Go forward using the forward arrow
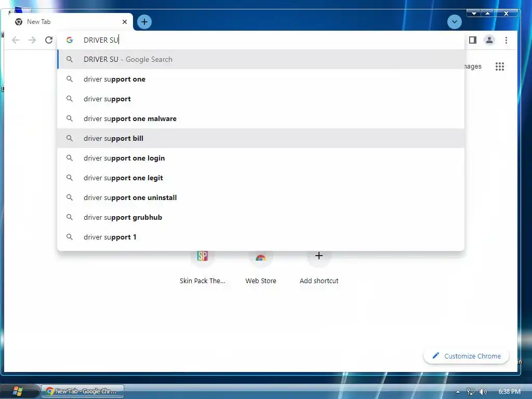The height and width of the screenshot is (399, 532). [x=32, y=40]
